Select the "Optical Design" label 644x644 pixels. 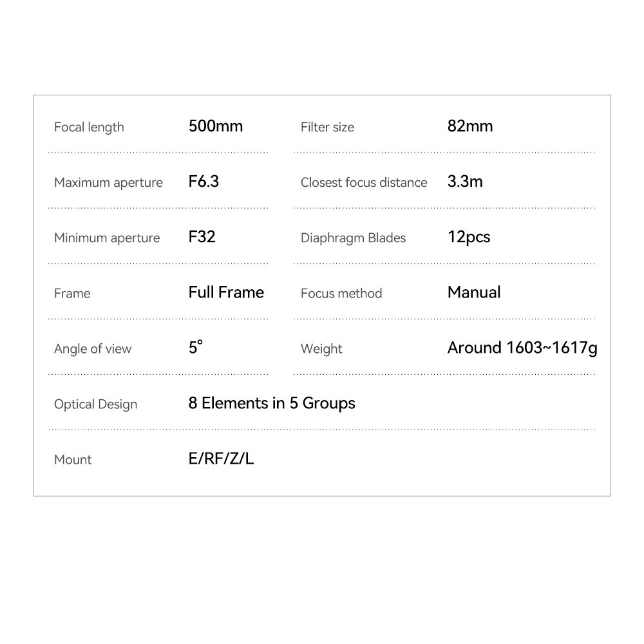(x=95, y=404)
